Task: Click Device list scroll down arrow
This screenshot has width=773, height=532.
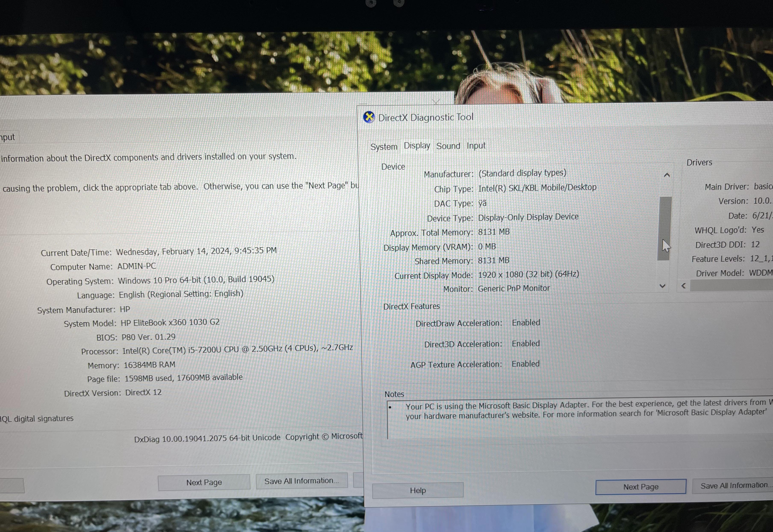Action: (663, 286)
